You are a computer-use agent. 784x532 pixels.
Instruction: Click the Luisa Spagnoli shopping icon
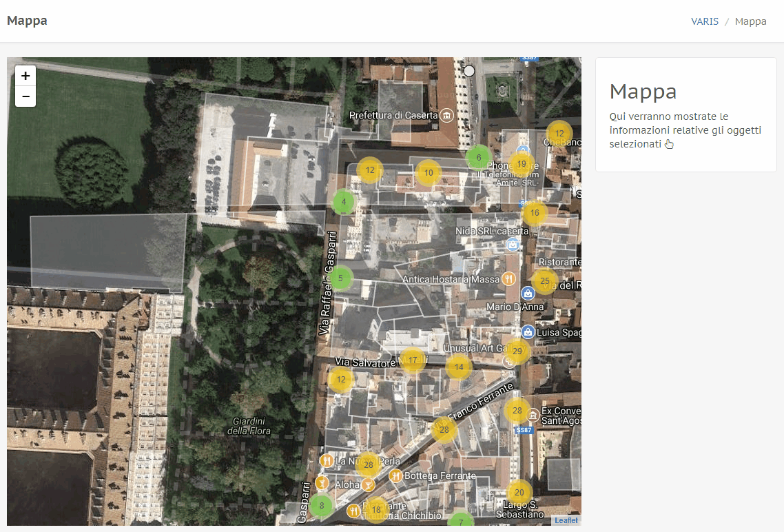click(x=528, y=332)
